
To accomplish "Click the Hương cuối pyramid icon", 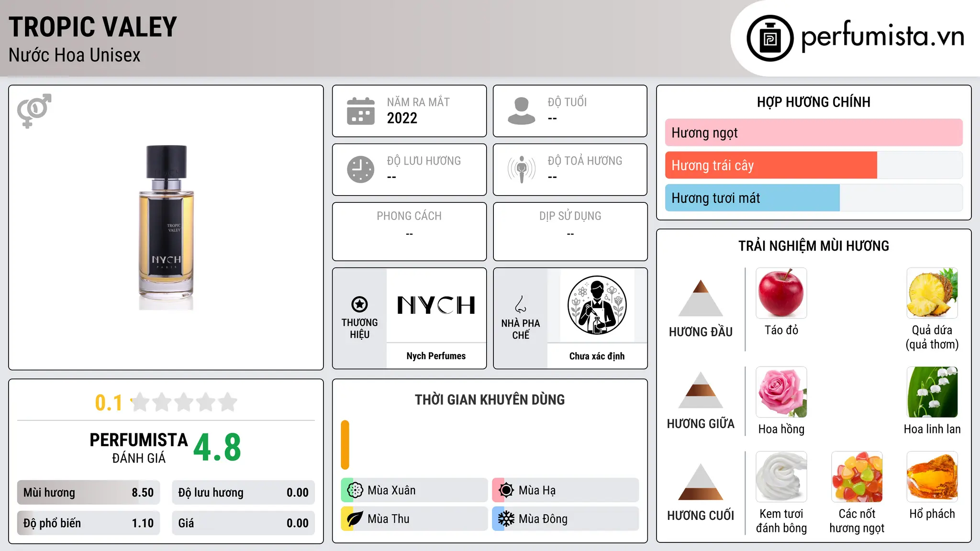I will pyautogui.click(x=701, y=482).
